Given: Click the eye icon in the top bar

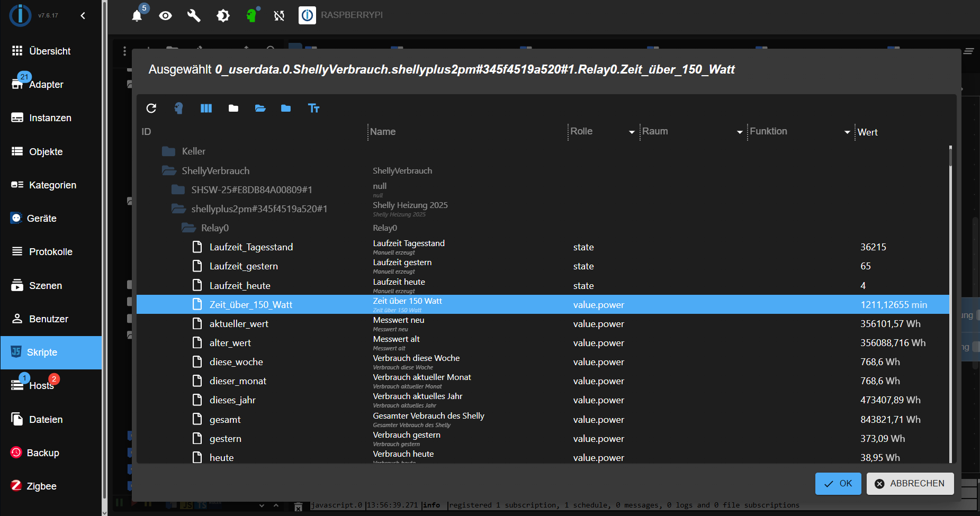Looking at the screenshot, I should [166, 15].
